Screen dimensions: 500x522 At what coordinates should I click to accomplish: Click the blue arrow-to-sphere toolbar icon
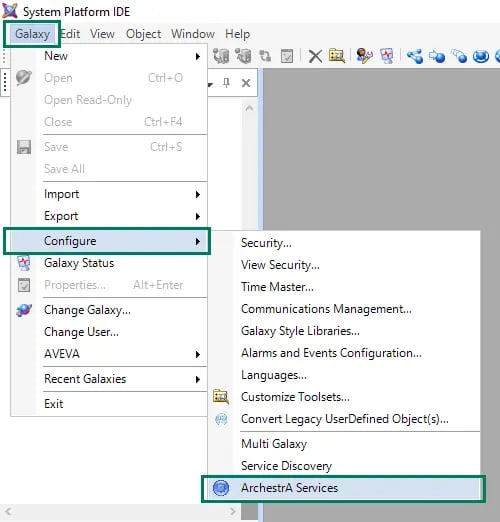click(437, 56)
